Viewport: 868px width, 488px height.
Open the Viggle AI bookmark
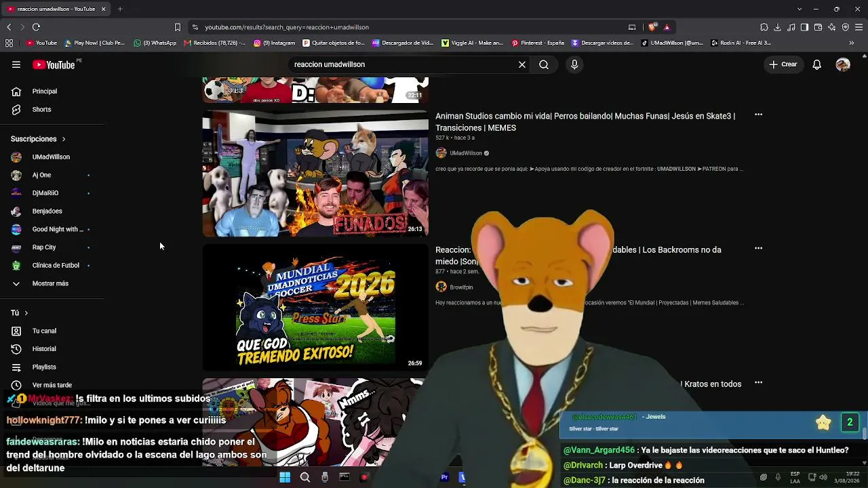point(473,43)
